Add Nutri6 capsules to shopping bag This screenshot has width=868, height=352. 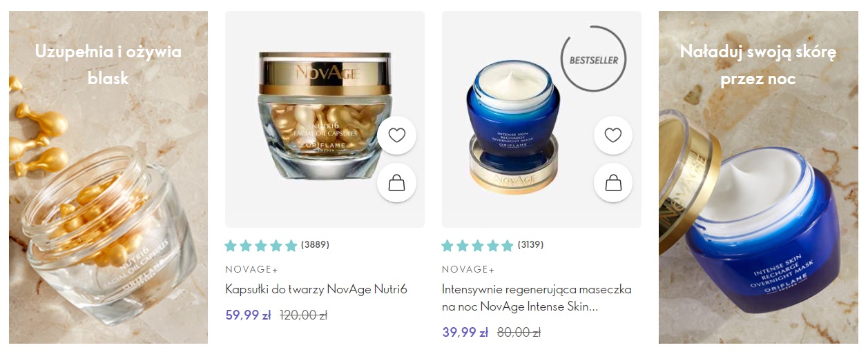(x=396, y=182)
